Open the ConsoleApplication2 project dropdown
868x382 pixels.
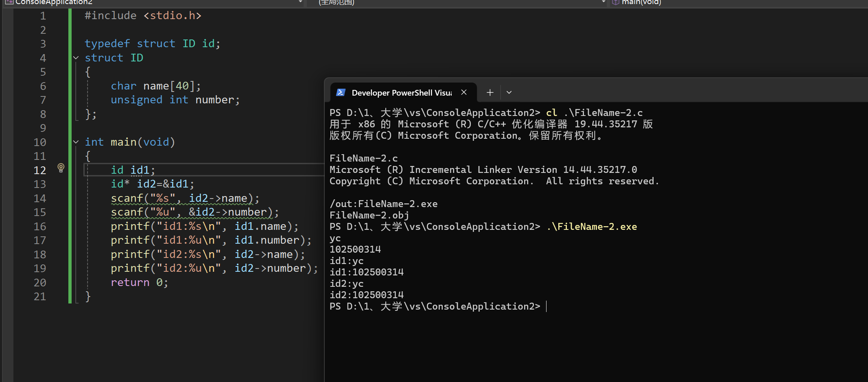coord(300,2)
